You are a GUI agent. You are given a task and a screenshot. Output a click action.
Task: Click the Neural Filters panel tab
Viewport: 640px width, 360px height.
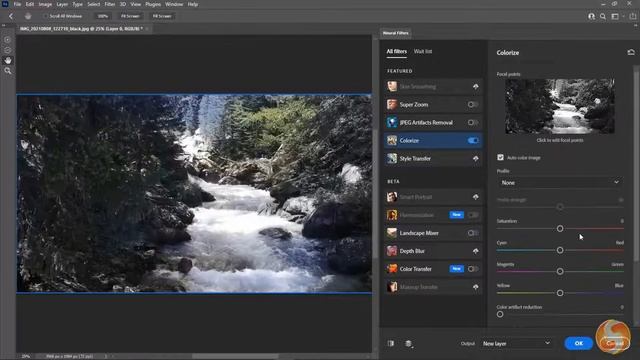tap(396, 33)
